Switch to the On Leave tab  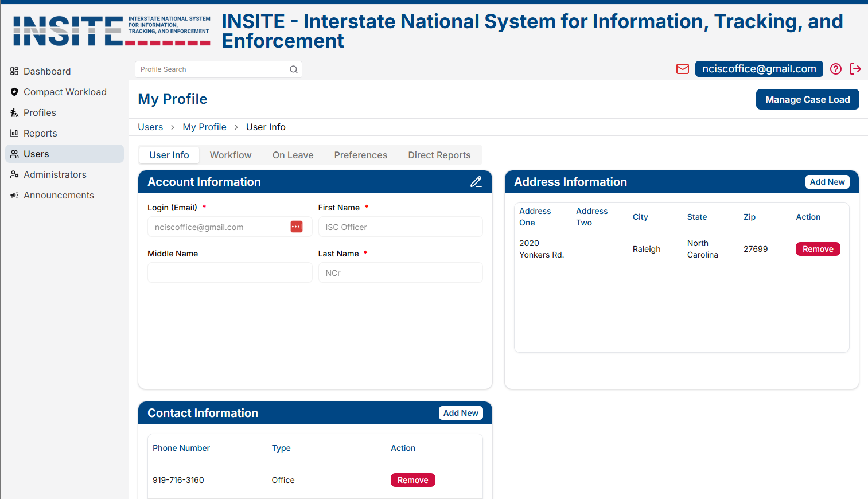[293, 155]
